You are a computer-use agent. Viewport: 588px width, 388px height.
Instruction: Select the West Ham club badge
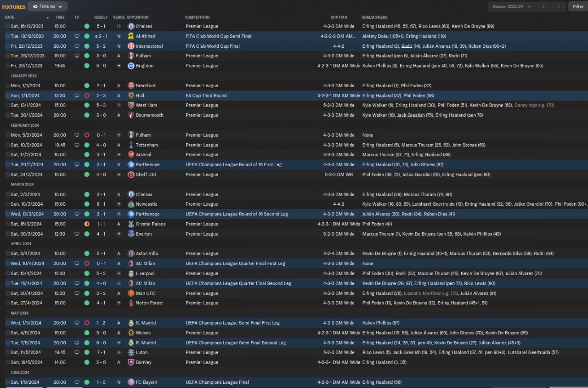(x=131, y=105)
